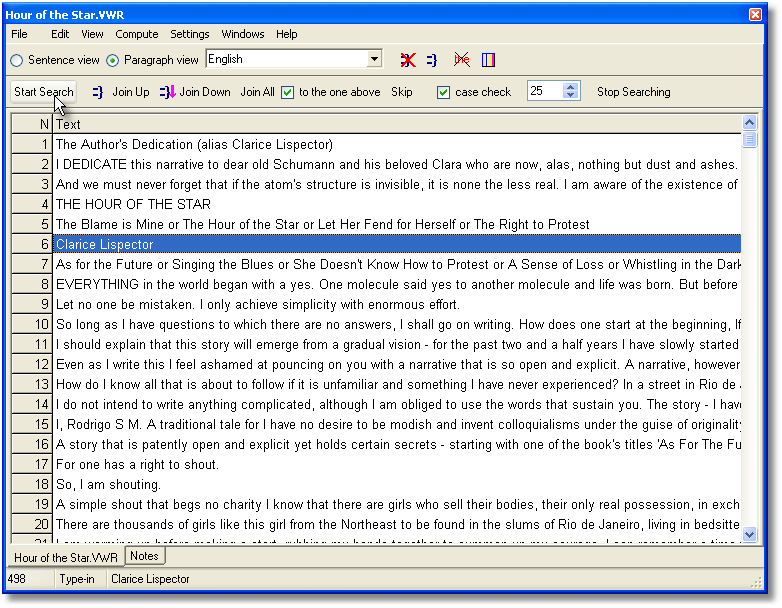Viewport: 782px width, 608px height.
Task: Click the Join Up bracket icon
Action: click(98, 92)
